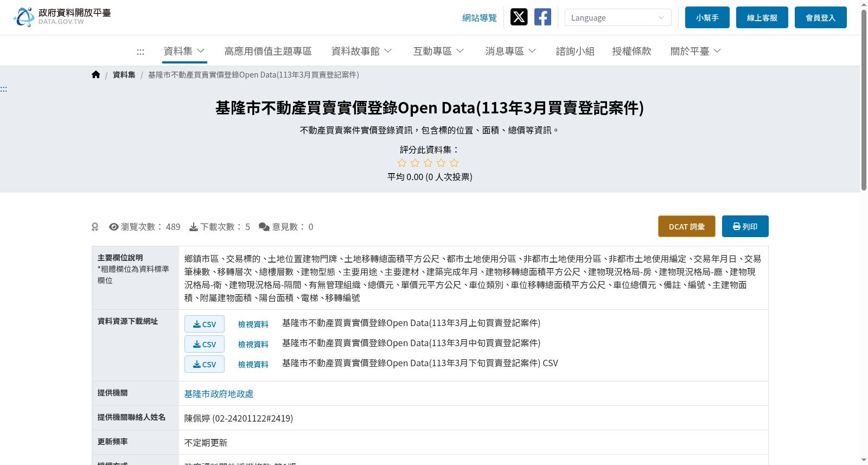The image size is (868, 465).
Task: Click the 列印 print button
Action: [745, 226]
